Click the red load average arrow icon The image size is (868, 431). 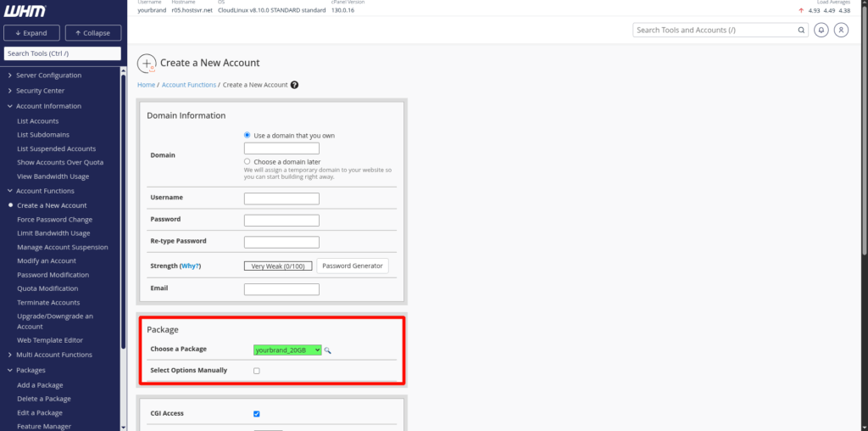pos(801,11)
